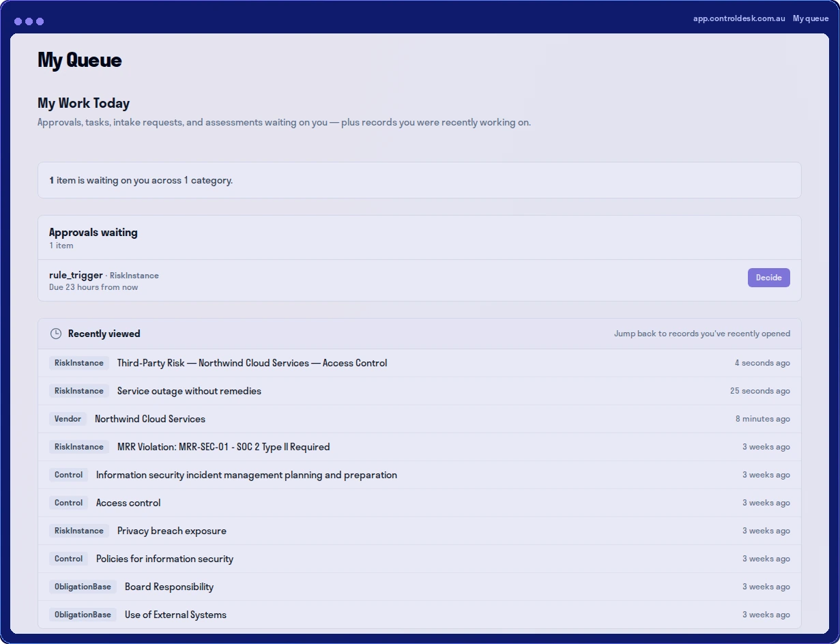Click RiskInstance tag on Privacy breach row

coord(79,531)
